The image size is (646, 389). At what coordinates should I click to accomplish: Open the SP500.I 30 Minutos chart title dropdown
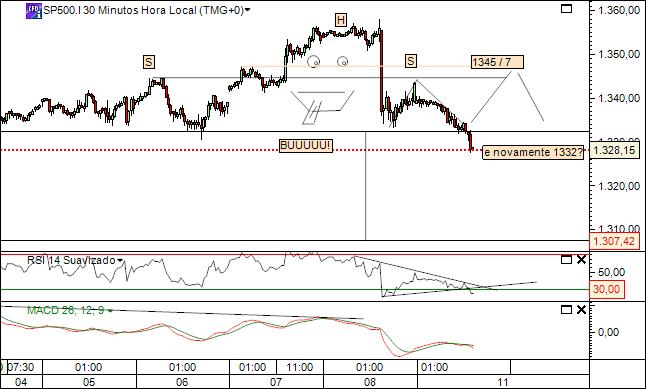coord(248,10)
